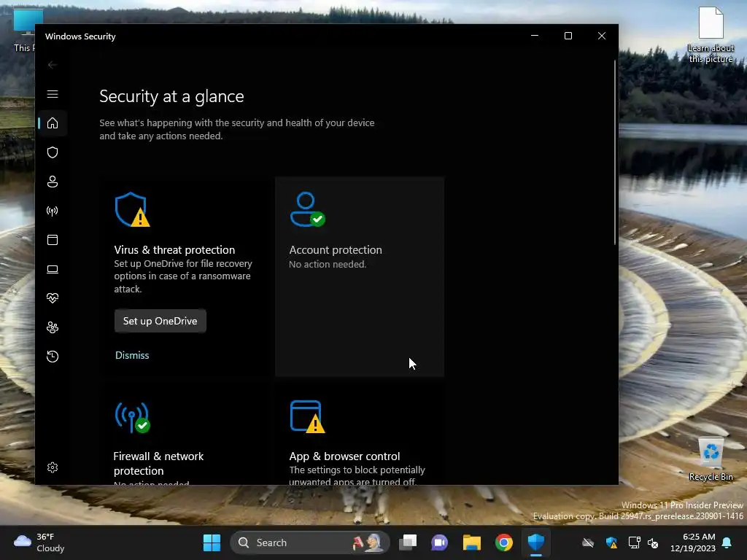747x560 pixels.
Task: Click the Security at a glance title
Action: tap(171, 97)
